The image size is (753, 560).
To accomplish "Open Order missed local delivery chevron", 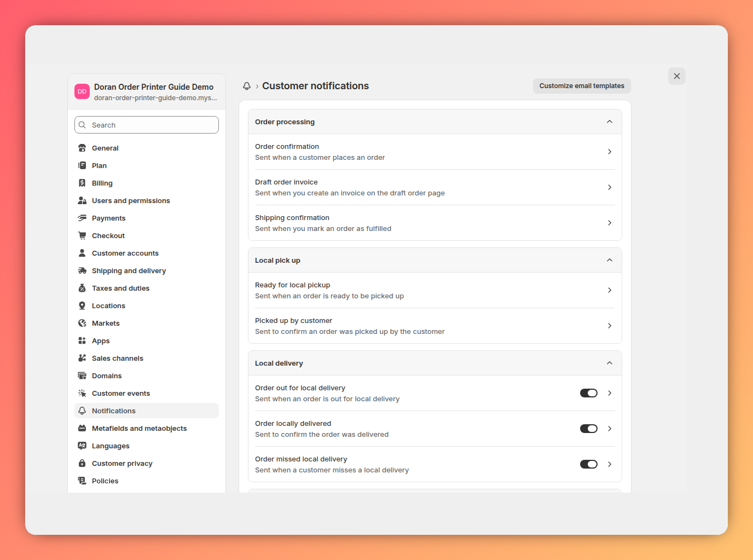I will [x=610, y=464].
